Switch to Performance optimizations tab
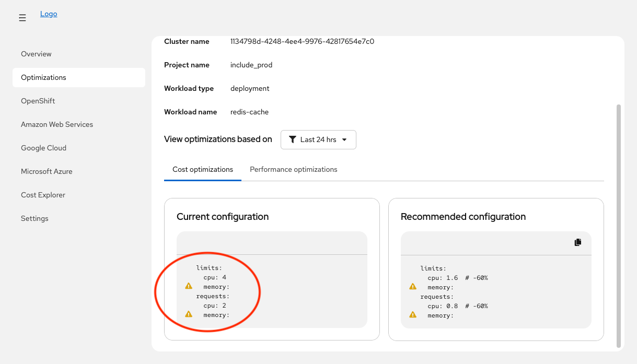 293,169
